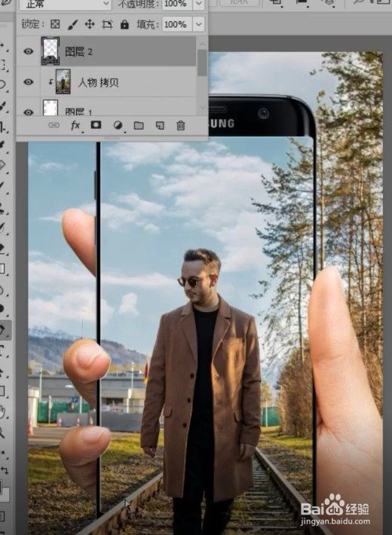Click the layers panel scrollbar thumb
The width and height of the screenshot is (392, 535).
coord(202,63)
